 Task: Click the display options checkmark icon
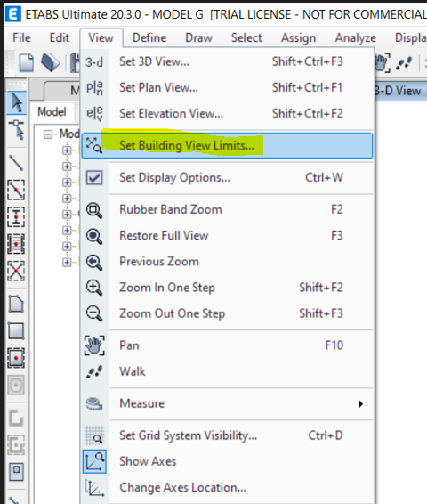point(94,177)
